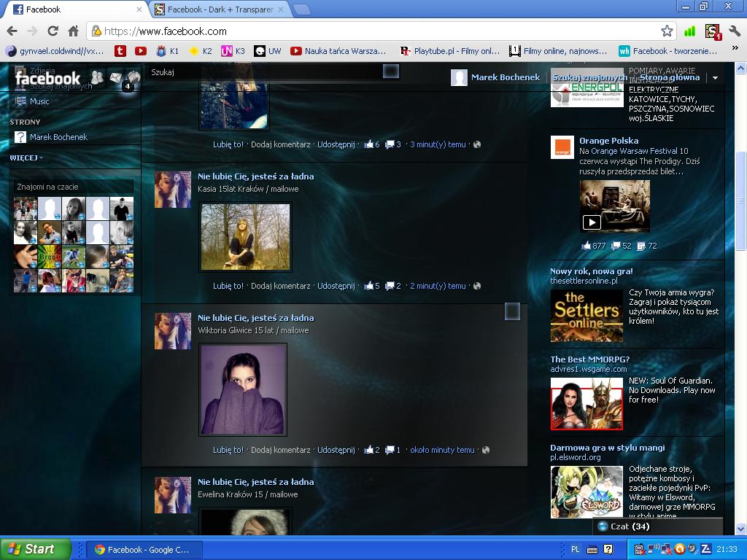Click The Settlers online ad image
This screenshot has height=560, width=747.
[x=587, y=316]
